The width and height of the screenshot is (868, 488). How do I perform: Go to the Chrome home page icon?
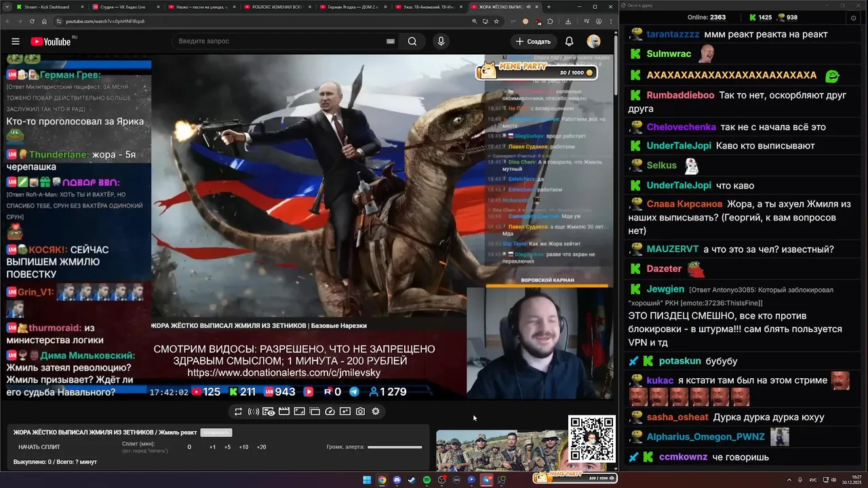point(44,21)
